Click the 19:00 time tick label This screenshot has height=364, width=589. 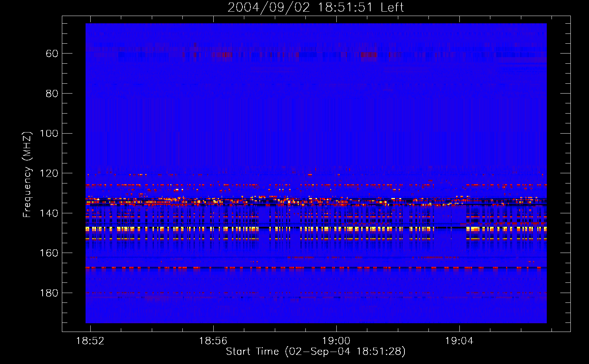(336, 341)
